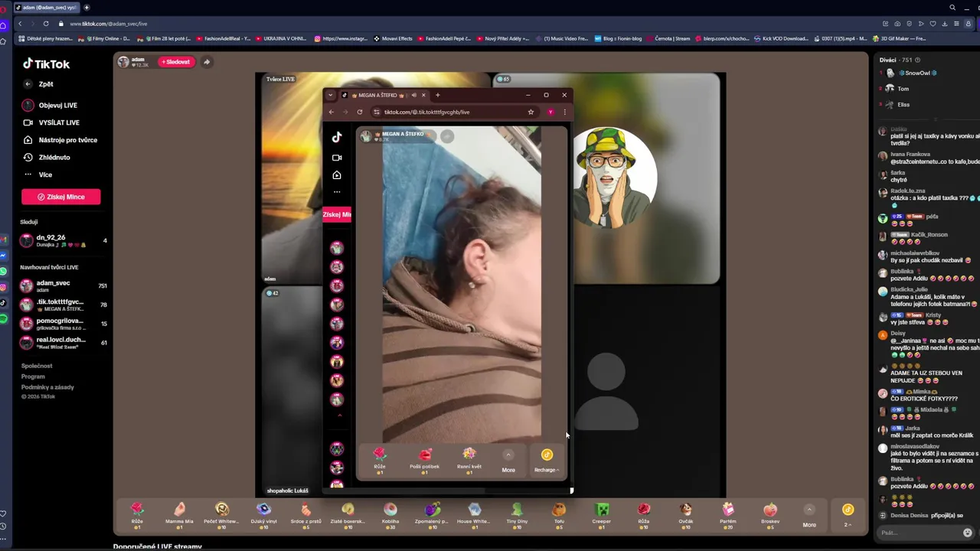Click home LIVE icon in inner sidebar
The image size is (980, 551).
(337, 175)
